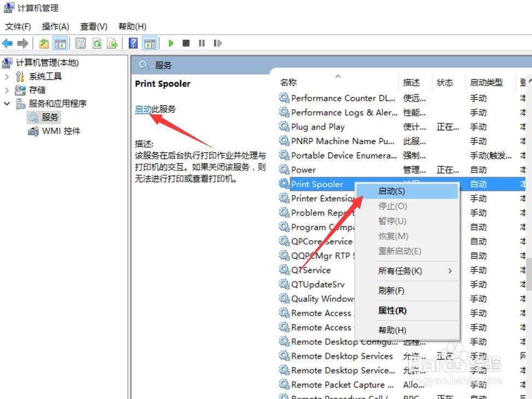
Task: Select WMI 控件 in the left tree
Action: tap(61, 131)
